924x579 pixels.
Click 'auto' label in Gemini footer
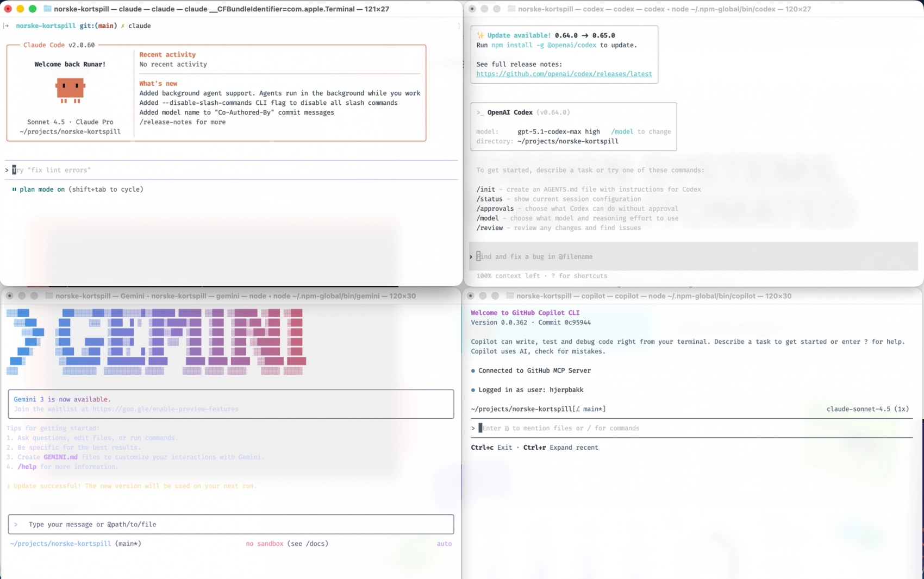point(444,544)
